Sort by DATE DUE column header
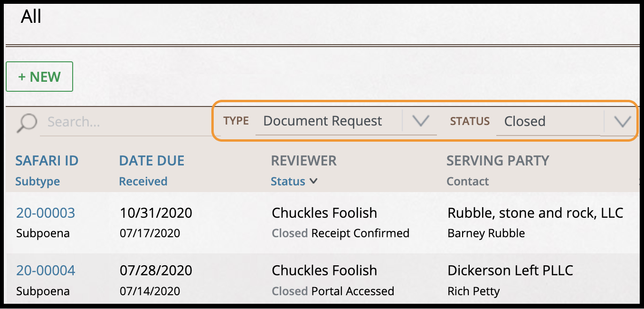This screenshot has width=644, height=309. [x=152, y=161]
